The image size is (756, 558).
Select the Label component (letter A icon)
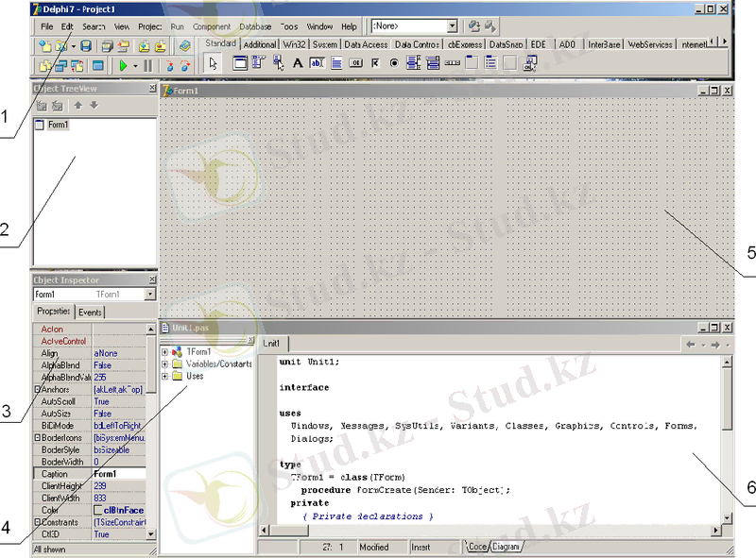coord(298,64)
